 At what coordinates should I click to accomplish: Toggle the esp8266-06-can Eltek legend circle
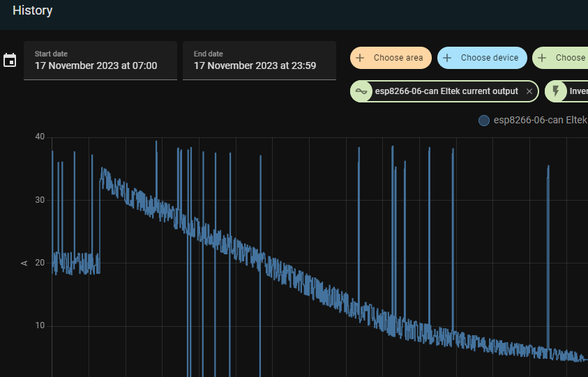point(484,121)
